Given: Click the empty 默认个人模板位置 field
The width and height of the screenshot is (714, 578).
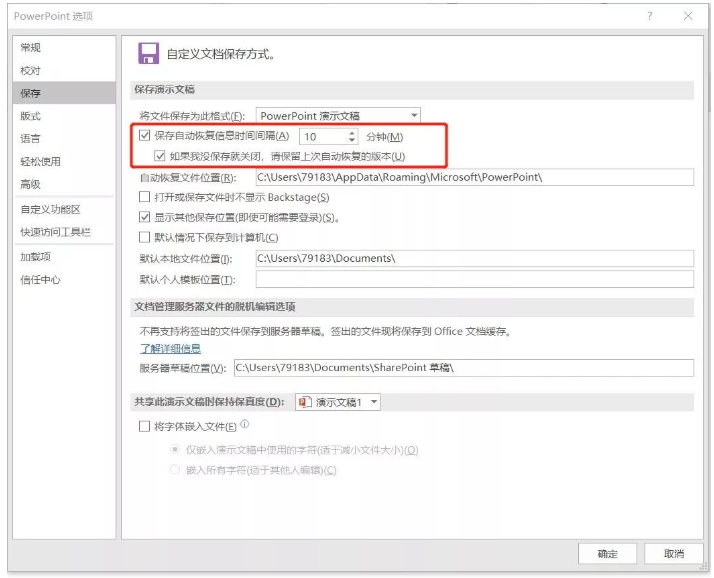Looking at the screenshot, I should coord(474,279).
